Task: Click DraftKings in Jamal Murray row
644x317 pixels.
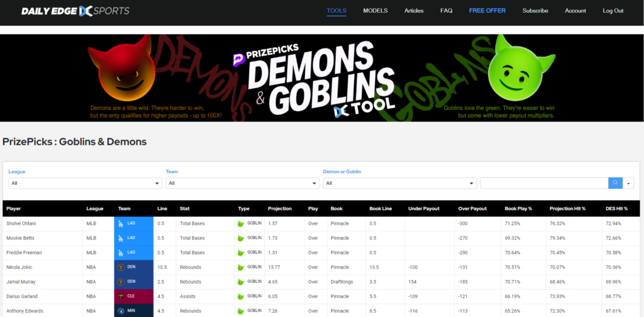Action: [341, 282]
